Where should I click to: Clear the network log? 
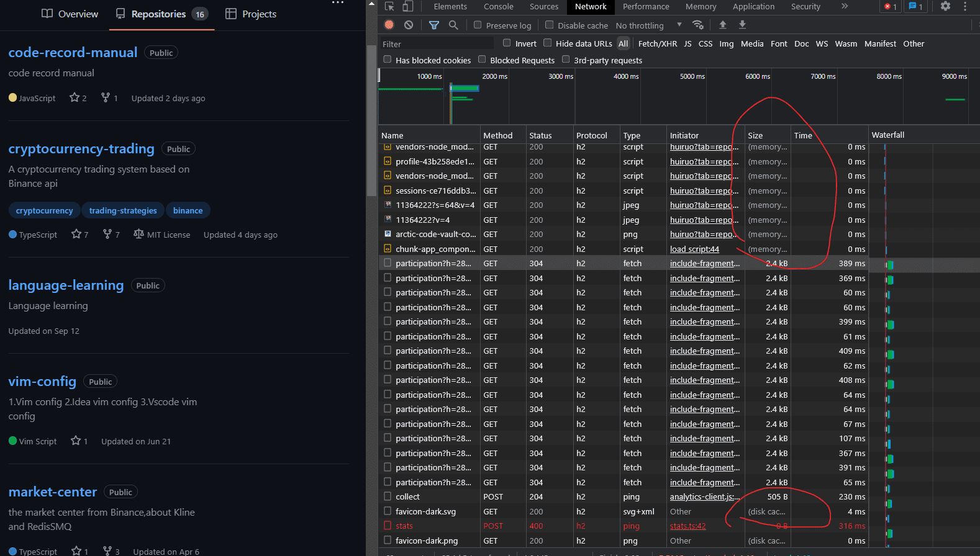click(x=409, y=25)
